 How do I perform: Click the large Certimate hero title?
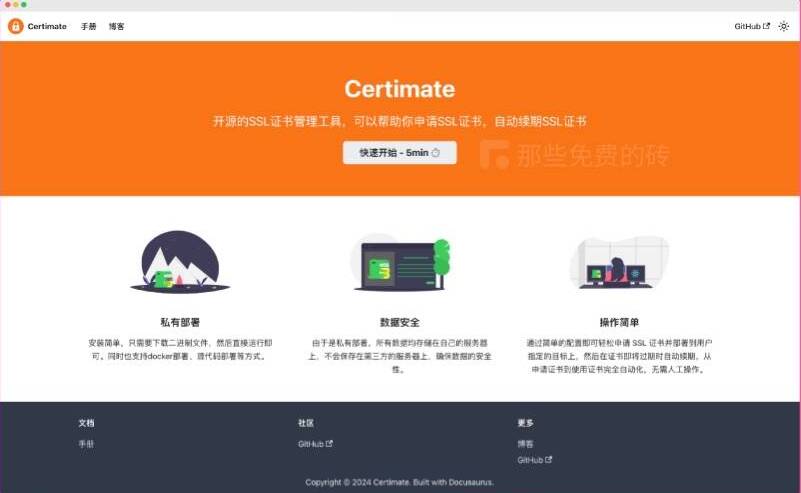[400, 89]
